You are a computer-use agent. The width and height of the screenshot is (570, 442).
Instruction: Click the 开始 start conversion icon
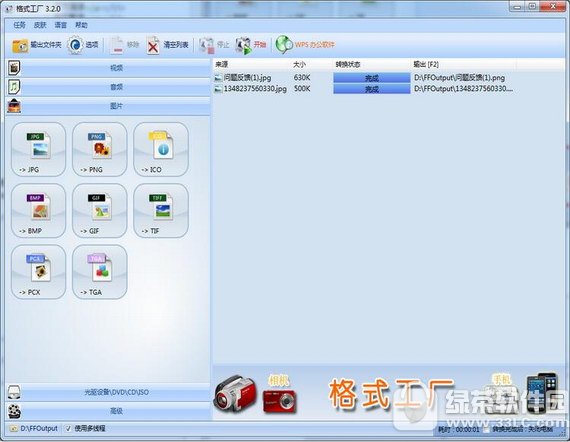click(243, 45)
